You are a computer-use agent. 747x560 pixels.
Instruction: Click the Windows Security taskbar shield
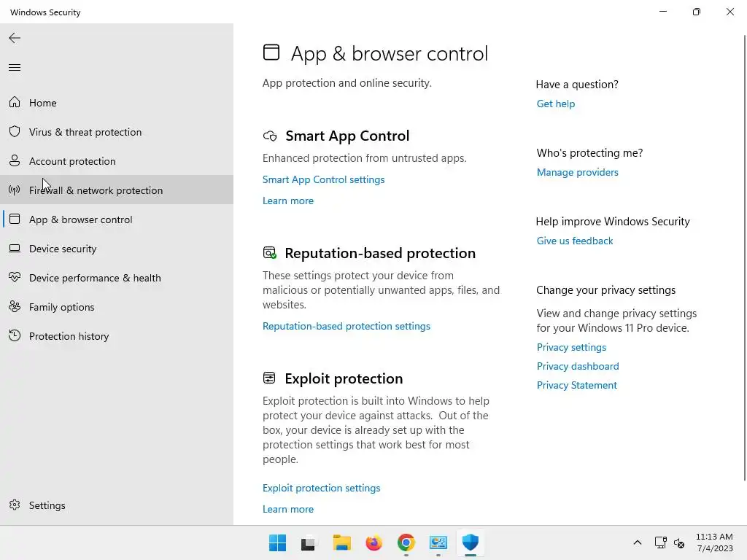[x=471, y=542]
